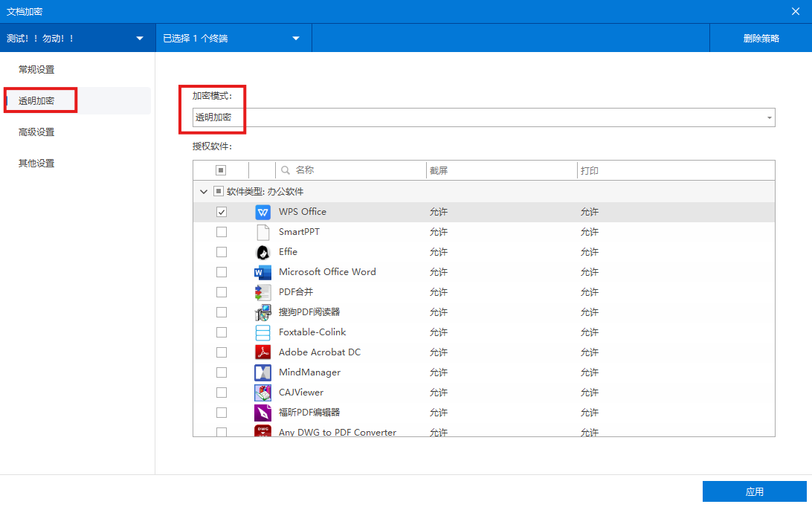Click the Effie app icon

(262, 252)
